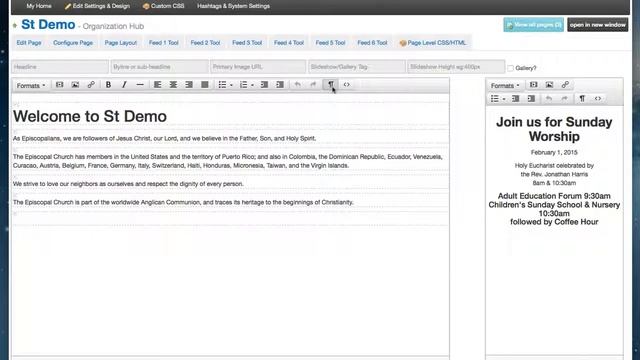640x360 pixels.
Task: Click Welcome to St Demo heading
Action: tap(90, 116)
